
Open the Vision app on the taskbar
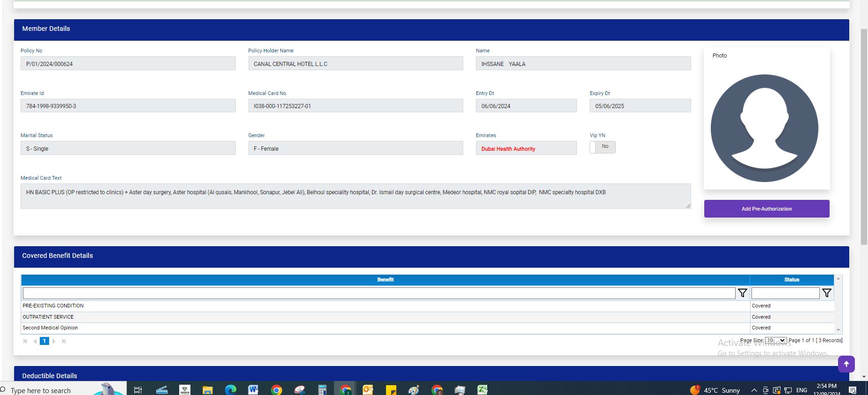coord(185,390)
